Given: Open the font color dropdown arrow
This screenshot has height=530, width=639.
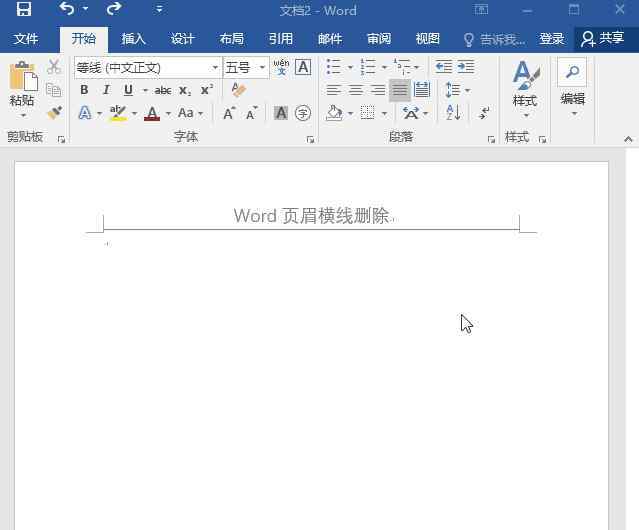Looking at the screenshot, I should pyautogui.click(x=168, y=113).
